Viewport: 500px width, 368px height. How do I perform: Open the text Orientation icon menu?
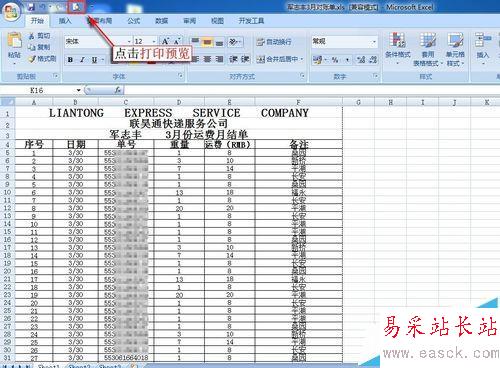235,41
